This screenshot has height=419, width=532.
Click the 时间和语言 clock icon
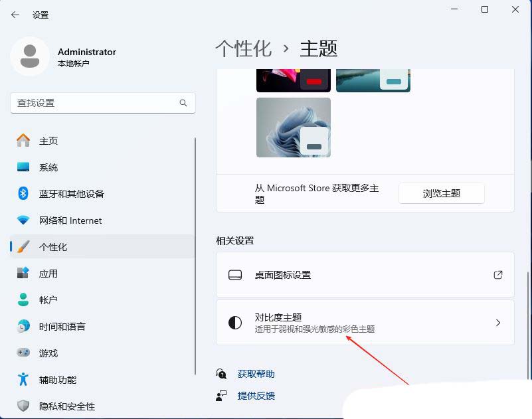click(x=23, y=326)
